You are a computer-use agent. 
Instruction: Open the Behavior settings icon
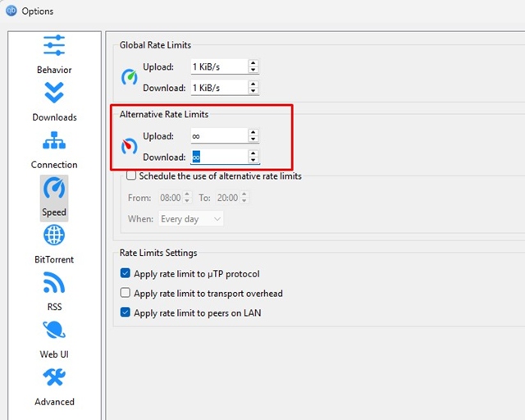point(54,46)
